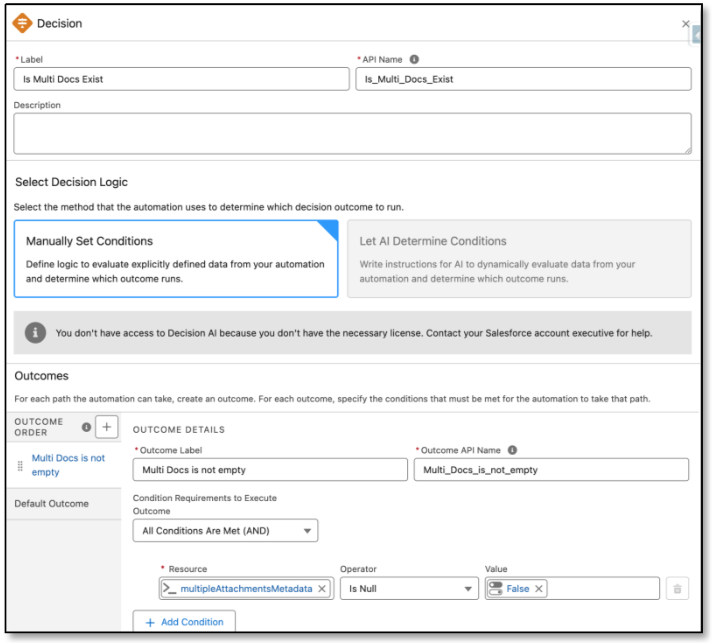Select the Manually Set Conditions option

point(176,258)
